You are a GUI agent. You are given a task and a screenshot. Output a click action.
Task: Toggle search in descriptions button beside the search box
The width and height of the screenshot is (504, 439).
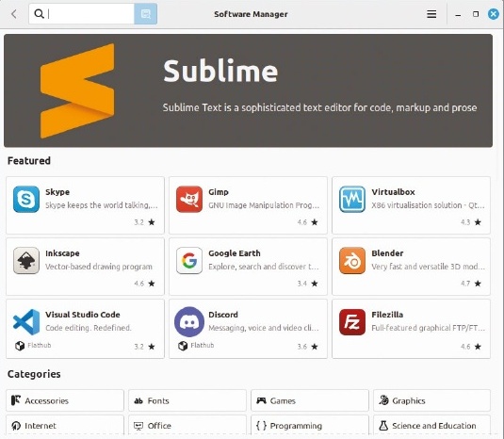tap(146, 14)
